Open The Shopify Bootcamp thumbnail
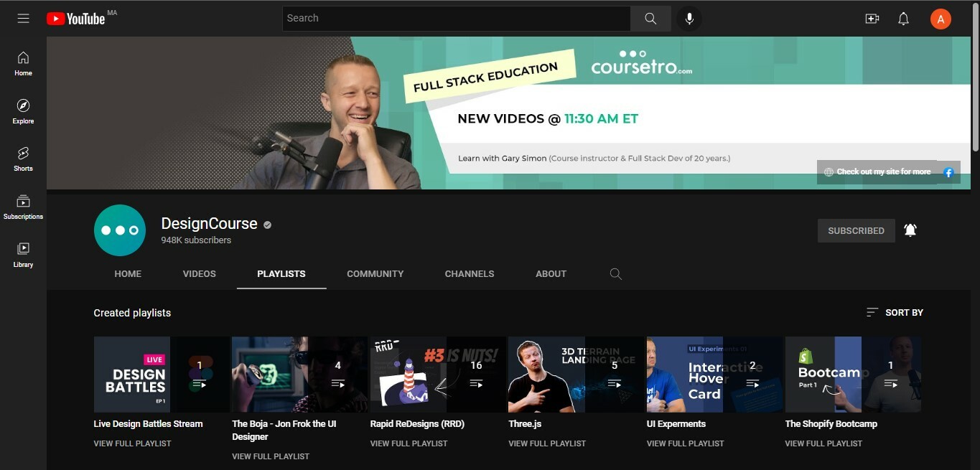This screenshot has height=470, width=980. (853, 375)
